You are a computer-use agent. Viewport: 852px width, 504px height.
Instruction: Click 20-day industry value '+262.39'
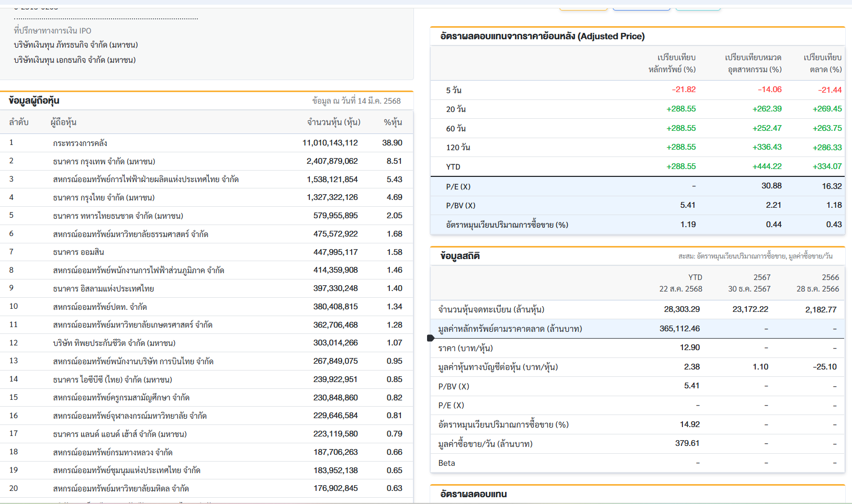point(767,109)
